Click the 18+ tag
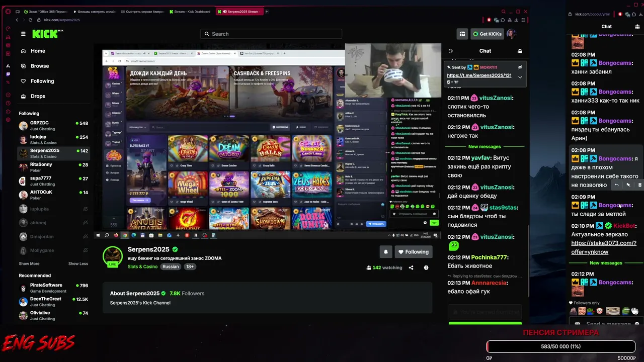The image size is (644, 362). (x=190, y=266)
